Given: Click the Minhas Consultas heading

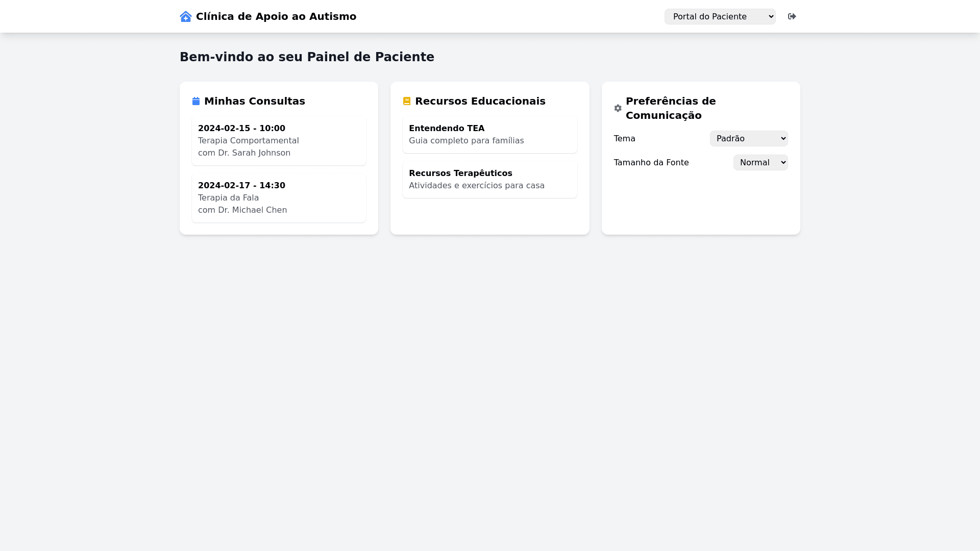Looking at the screenshot, I should pyautogui.click(x=254, y=101).
